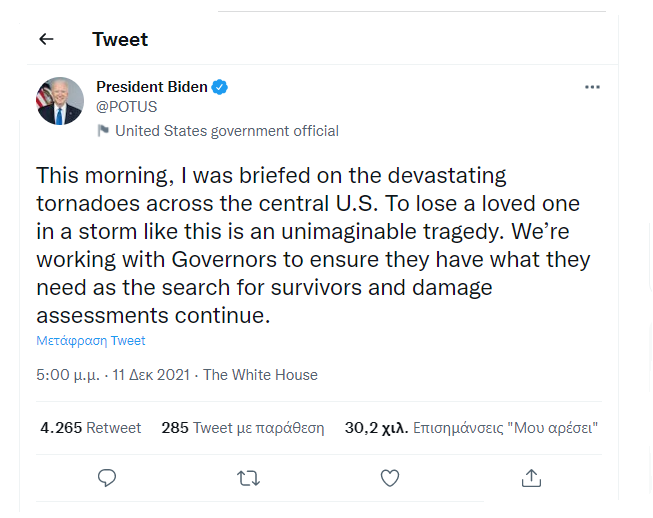Screen dimensions: 653x518
Task: Show the 30,2 χιλ. likes list
Action: pyautogui.click(x=471, y=428)
